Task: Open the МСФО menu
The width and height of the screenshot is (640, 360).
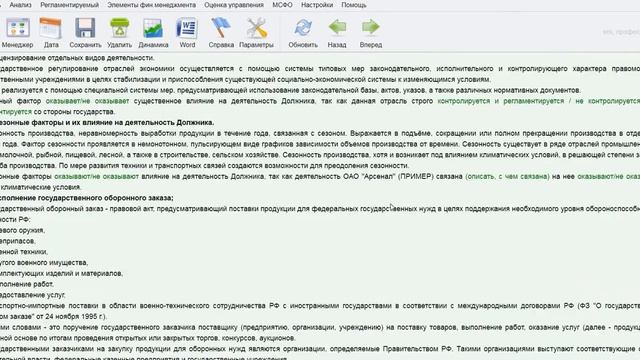Action: pos(282,5)
